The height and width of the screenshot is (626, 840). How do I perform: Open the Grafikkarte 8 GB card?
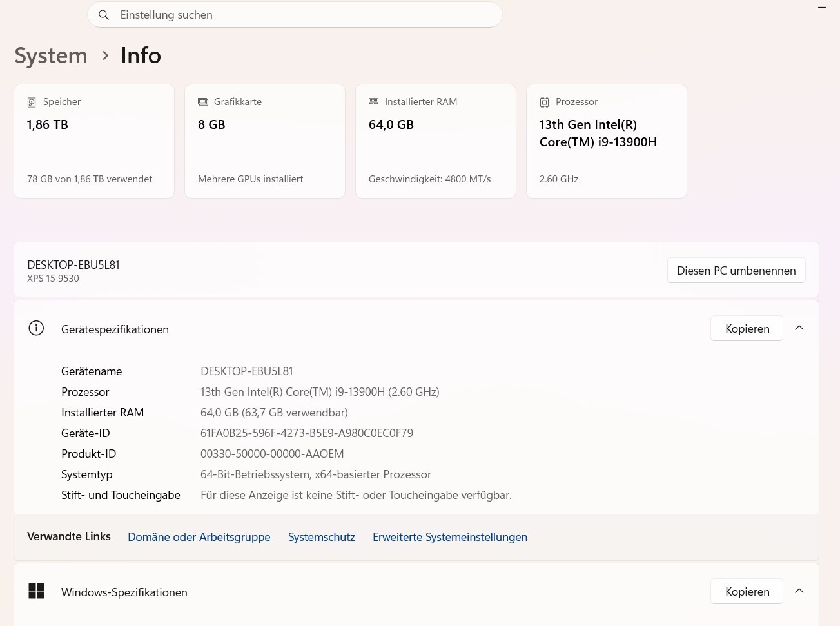coord(265,141)
